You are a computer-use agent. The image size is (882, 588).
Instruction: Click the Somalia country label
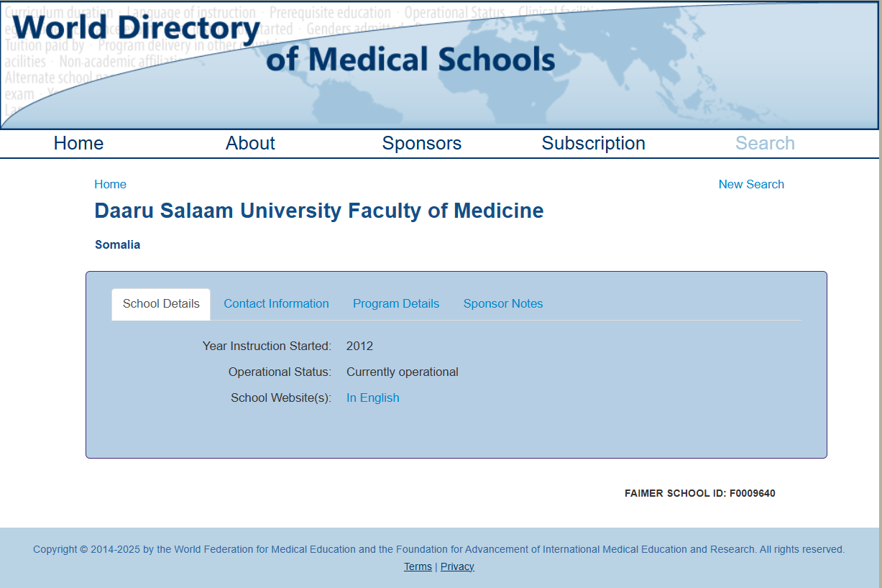point(117,244)
